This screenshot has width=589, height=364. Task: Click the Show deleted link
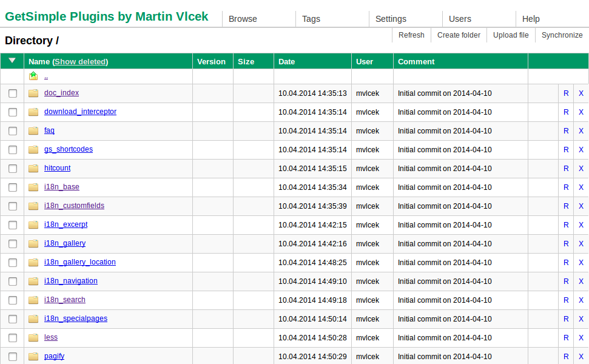coord(81,62)
